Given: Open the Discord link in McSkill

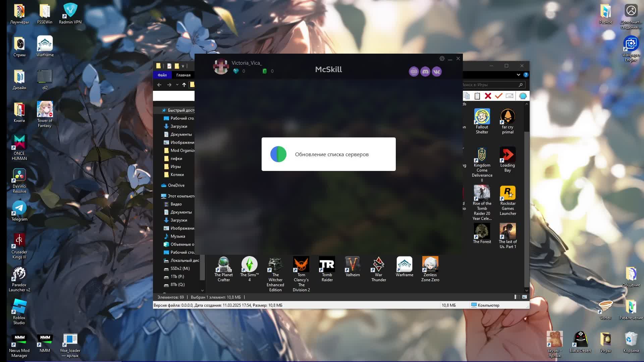Looking at the screenshot, I should click(425, 72).
